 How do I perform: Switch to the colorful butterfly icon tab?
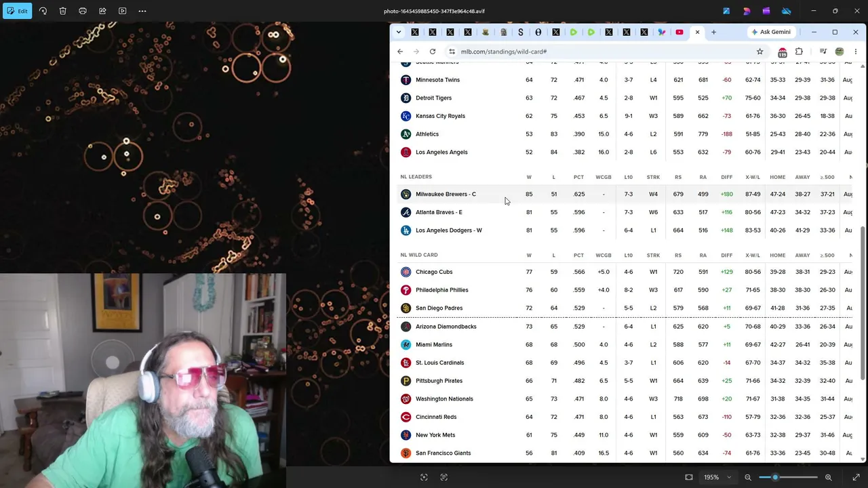click(x=662, y=32)
